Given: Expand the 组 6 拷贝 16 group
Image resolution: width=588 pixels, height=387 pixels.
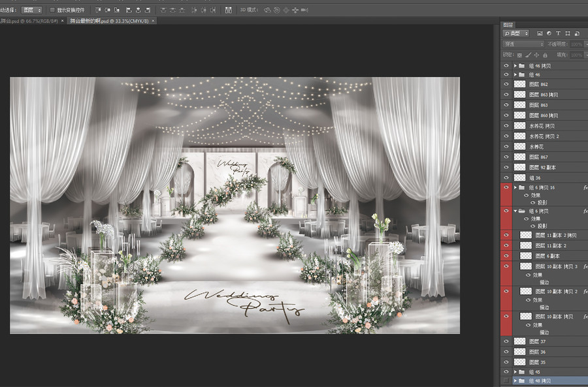Looking at the screenshot, I should pos(515,187).
